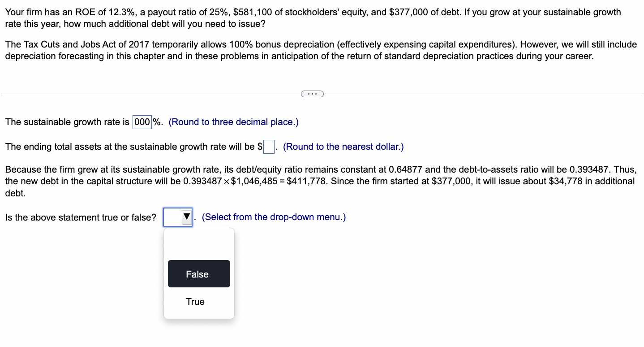Click the hint 'Round to the nearest dollar'
Viewport: 644px width, 347px height.
coord(344,147)
